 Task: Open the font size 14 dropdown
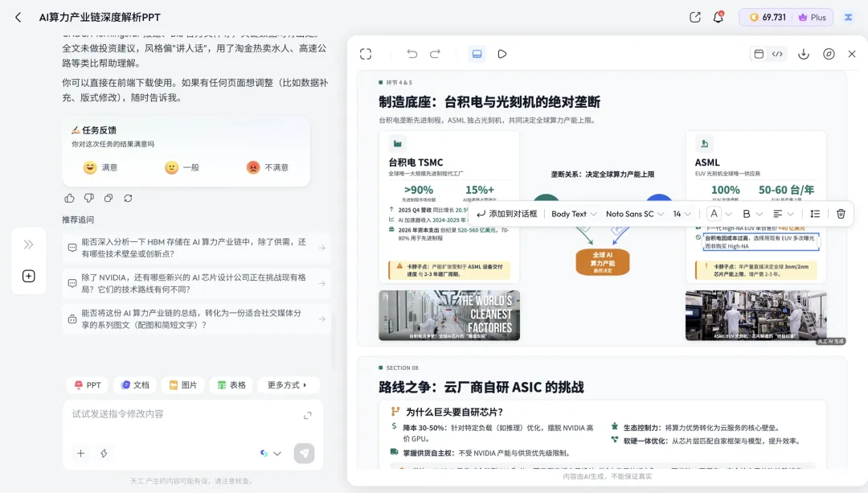point(682,214)
